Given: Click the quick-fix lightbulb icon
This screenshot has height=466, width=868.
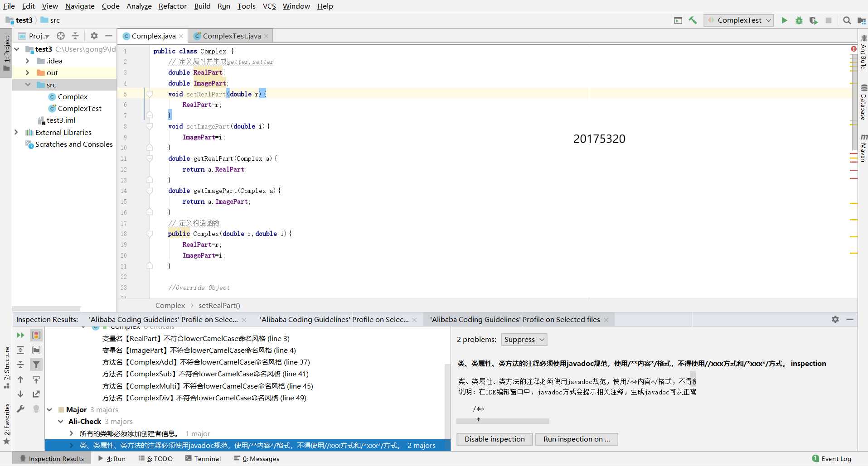Looking at the screenshot, I should tap(36, 409).
